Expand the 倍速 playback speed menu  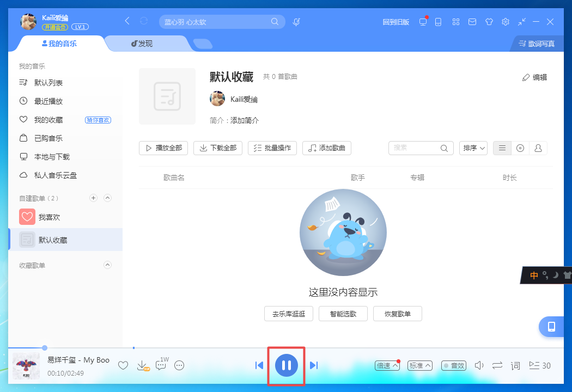click(387, 365)
